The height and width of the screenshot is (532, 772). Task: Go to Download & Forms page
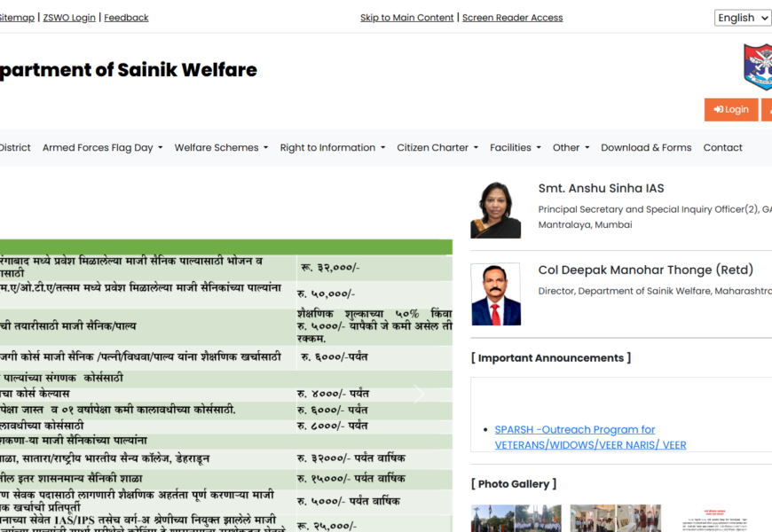pyautogui.click(x=646, y=148)
